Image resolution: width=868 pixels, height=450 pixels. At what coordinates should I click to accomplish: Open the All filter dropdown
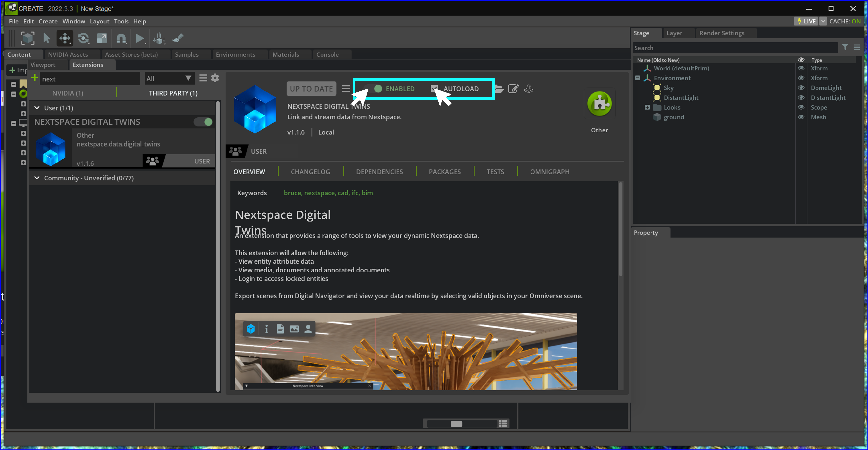tap(169, 79)
